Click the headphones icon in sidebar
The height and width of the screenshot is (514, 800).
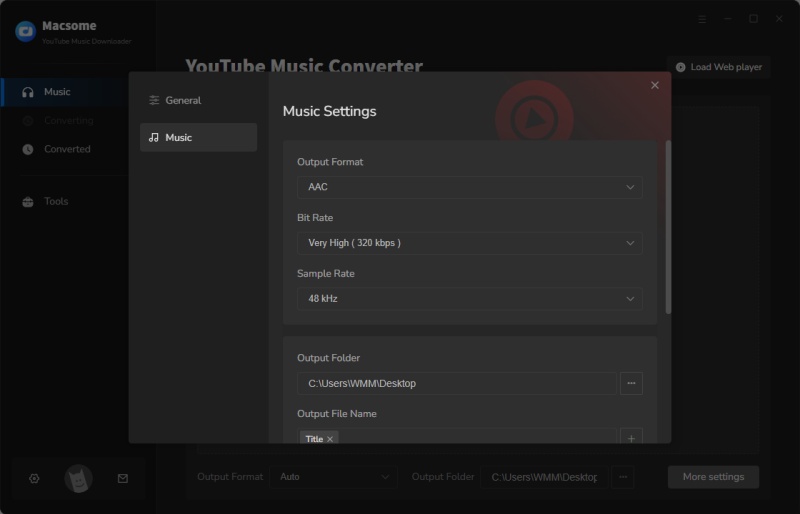28,92
